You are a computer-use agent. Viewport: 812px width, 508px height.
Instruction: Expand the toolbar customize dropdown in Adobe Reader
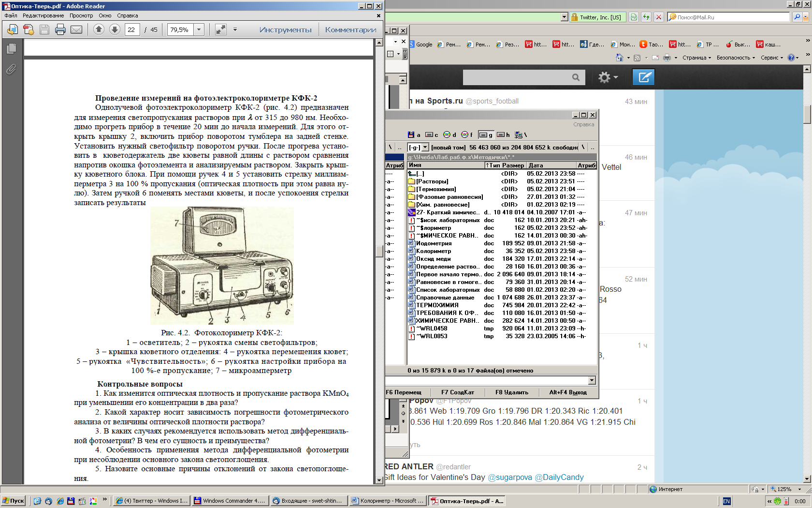(x=235, y=30)
